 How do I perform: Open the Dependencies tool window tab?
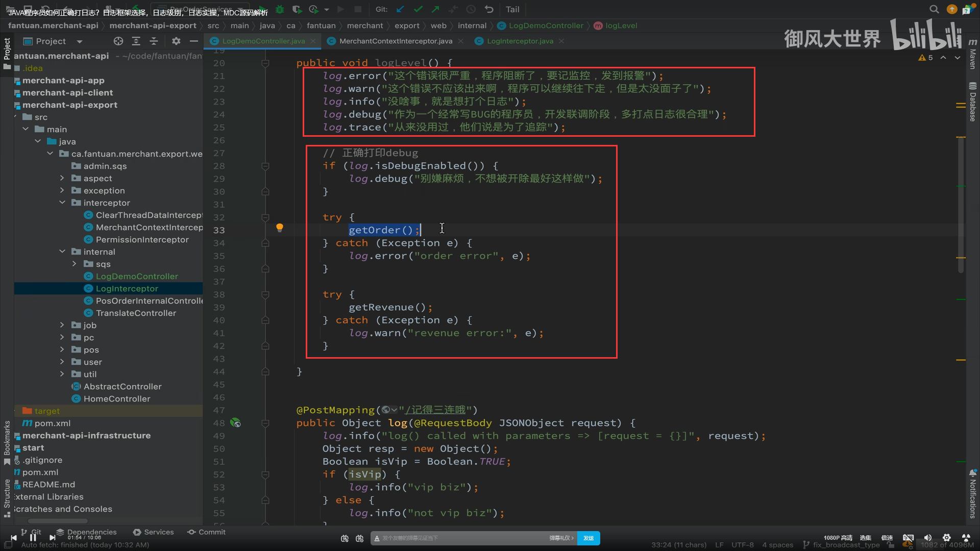87,532
